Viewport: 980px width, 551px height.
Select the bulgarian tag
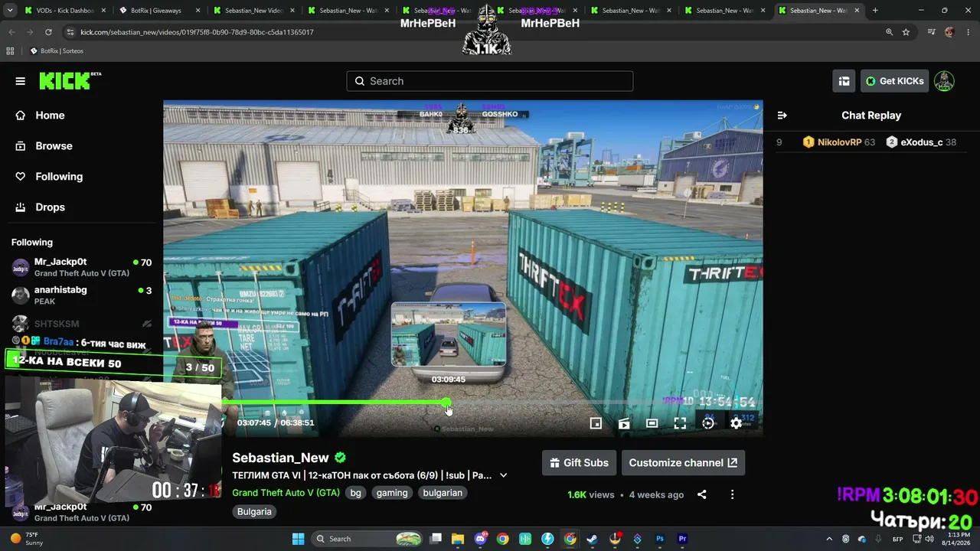pos(443,493)
